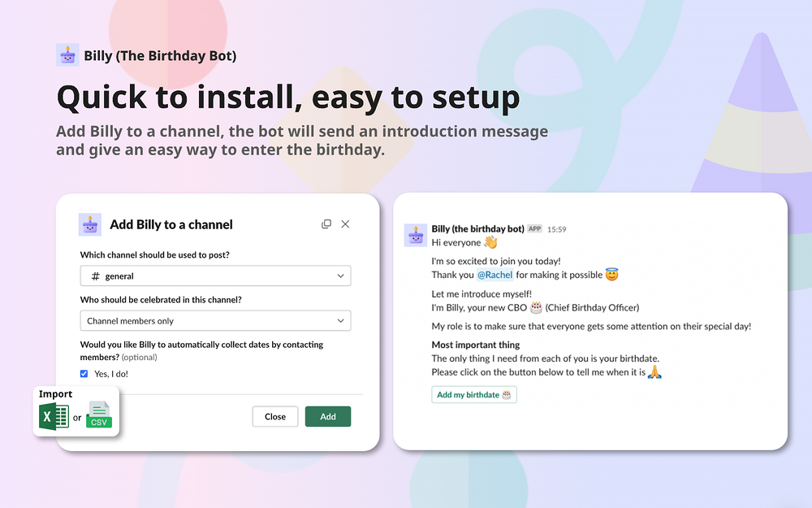Click the "Billy (The Birthday Bot)" title text

pos(160,55)
